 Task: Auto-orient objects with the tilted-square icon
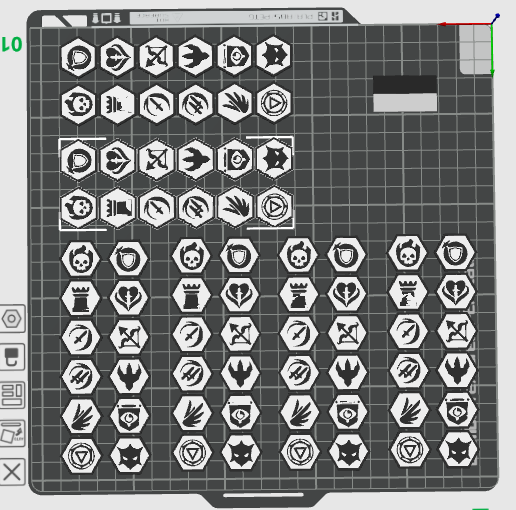click(x=12, y=433)
